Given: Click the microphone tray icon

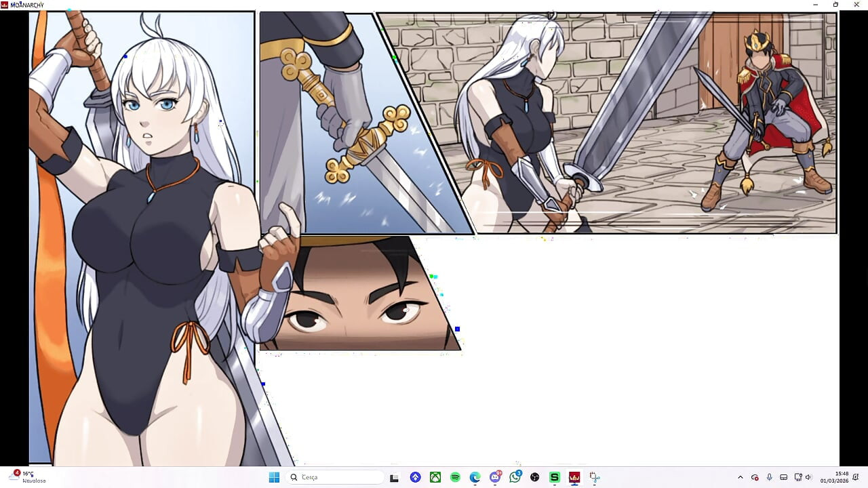Looking at the screenshot, I should pyautogui.click(x=769, y=477).
